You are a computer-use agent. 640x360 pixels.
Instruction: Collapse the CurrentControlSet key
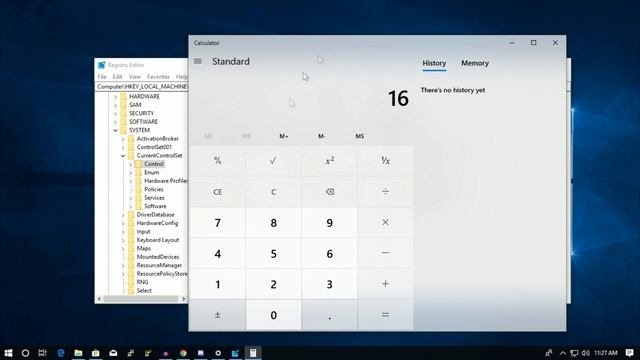click(x=123, y=156)
